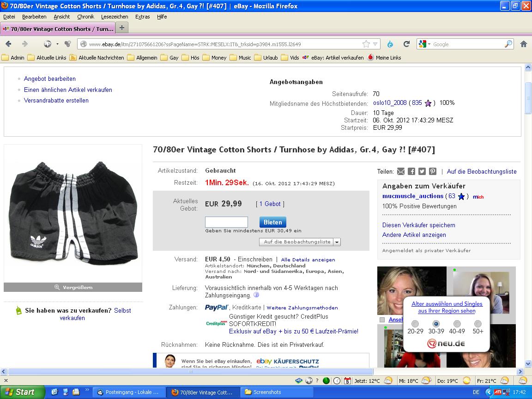Open the Lesezeichen menu

tap(115, 17)
